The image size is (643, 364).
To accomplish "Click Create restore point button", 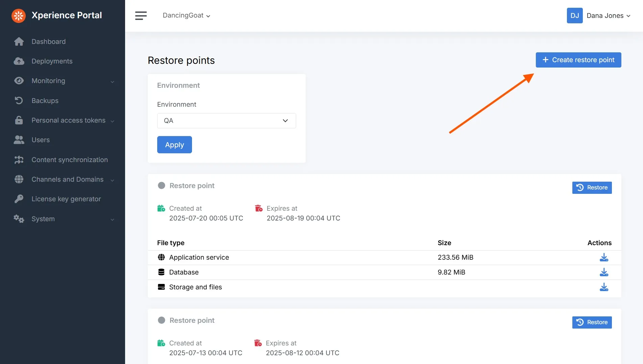I will 578,60.
